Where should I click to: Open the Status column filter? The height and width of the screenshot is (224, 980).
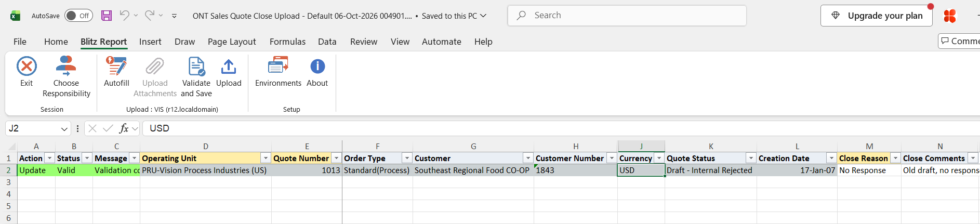pyautogui.click(x=87, y=158)
